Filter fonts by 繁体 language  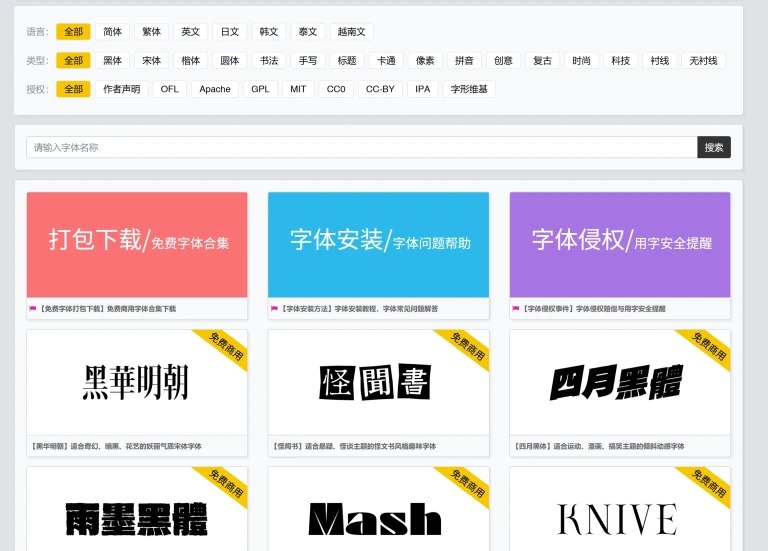coord(151,32)
